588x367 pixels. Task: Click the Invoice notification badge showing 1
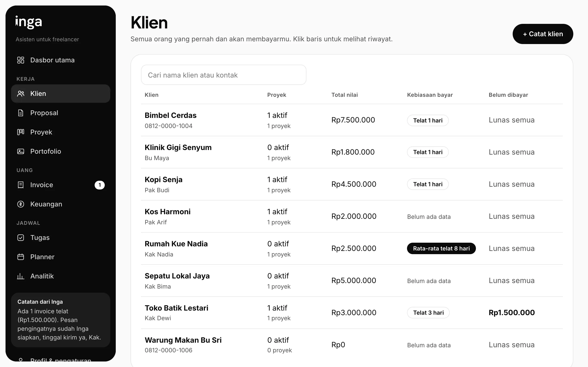point(100,185)
